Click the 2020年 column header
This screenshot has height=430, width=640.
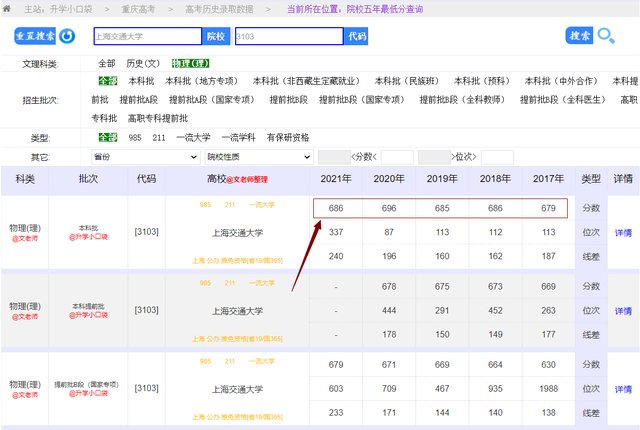coord(389,179)
